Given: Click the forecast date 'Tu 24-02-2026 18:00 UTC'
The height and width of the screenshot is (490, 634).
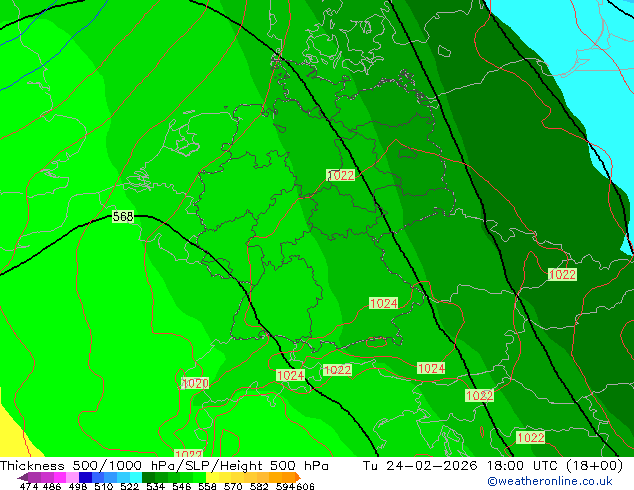Looking at the screenshot, I should (463, 465).
